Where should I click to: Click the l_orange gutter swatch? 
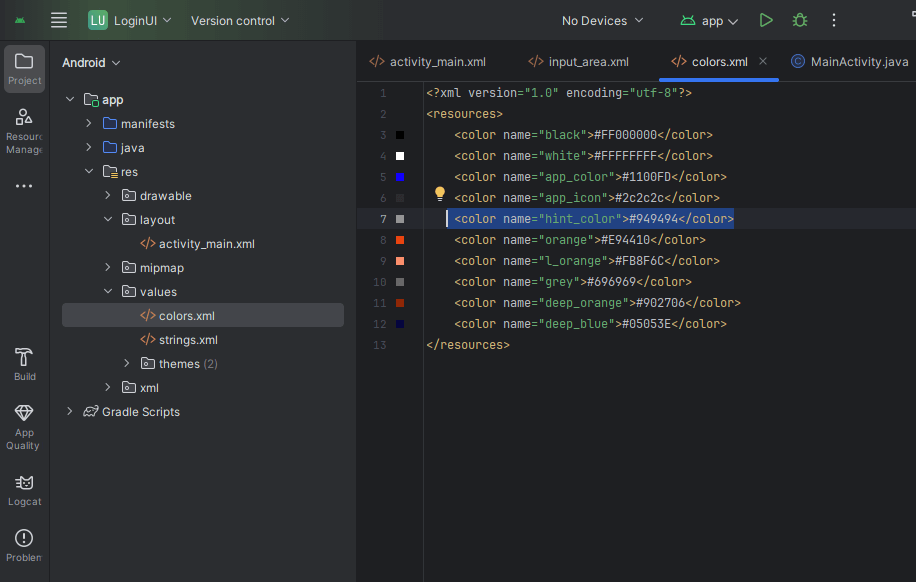coord(400,261)
